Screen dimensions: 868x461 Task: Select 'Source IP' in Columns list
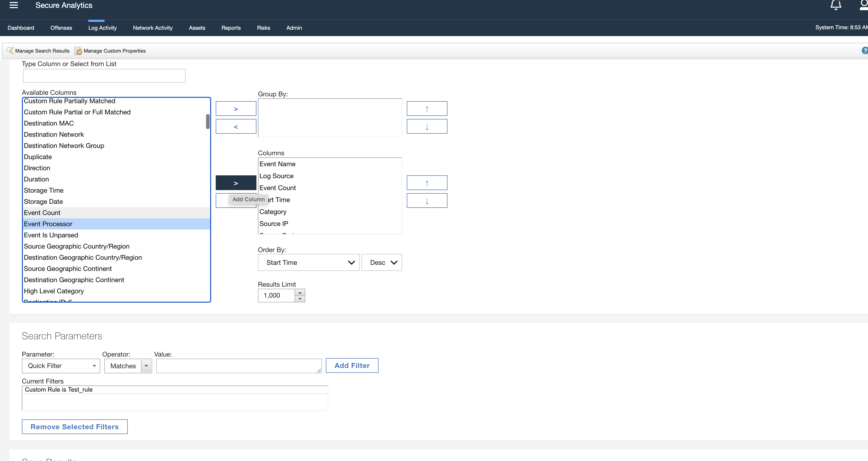click(x=330, y=224)
